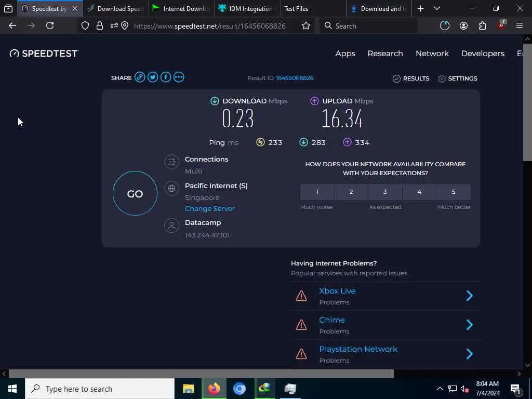
Task: Show hidden system tray icons
Action: (440, 389)
